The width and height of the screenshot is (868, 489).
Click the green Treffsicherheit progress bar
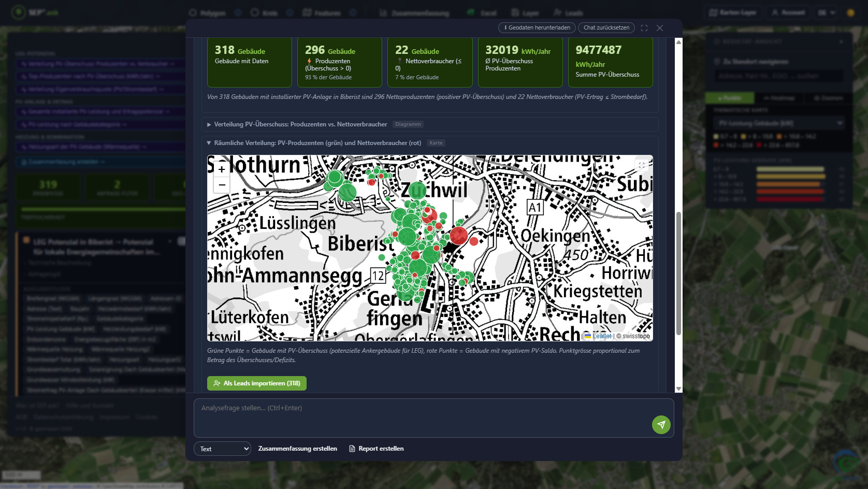click(103, 209)
